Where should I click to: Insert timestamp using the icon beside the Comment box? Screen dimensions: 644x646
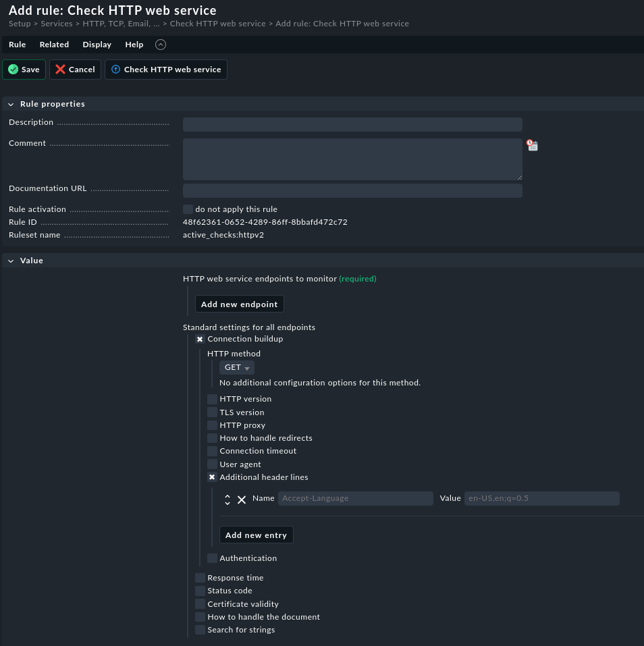[532, 145]
